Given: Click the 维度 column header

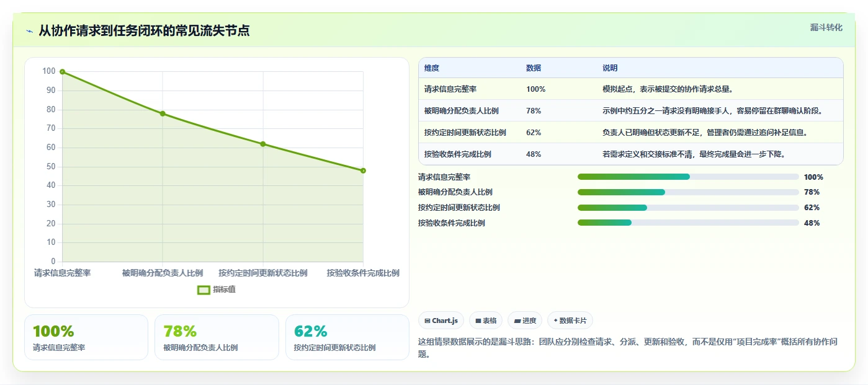Looking at the screenshot, I should pos(432,68).
